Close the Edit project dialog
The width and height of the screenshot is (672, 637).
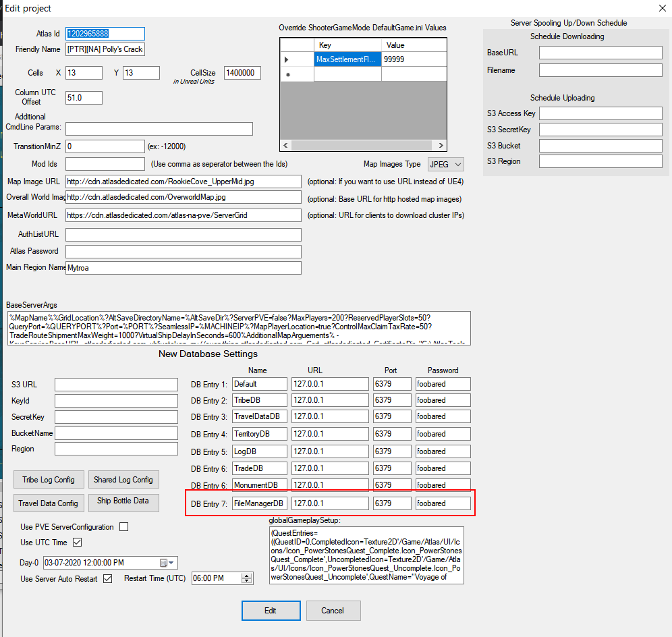662,8
